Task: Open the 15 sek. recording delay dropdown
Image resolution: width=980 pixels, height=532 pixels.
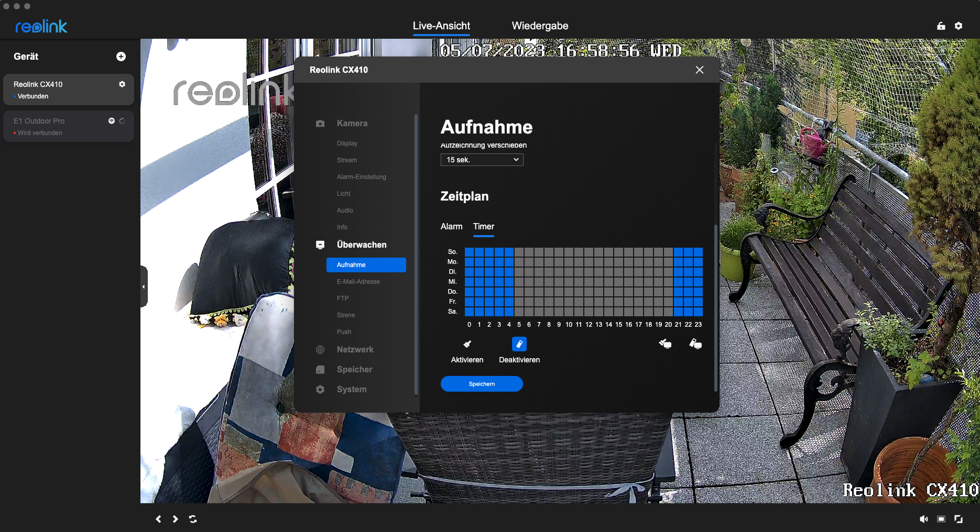Action: pos(482,160)
